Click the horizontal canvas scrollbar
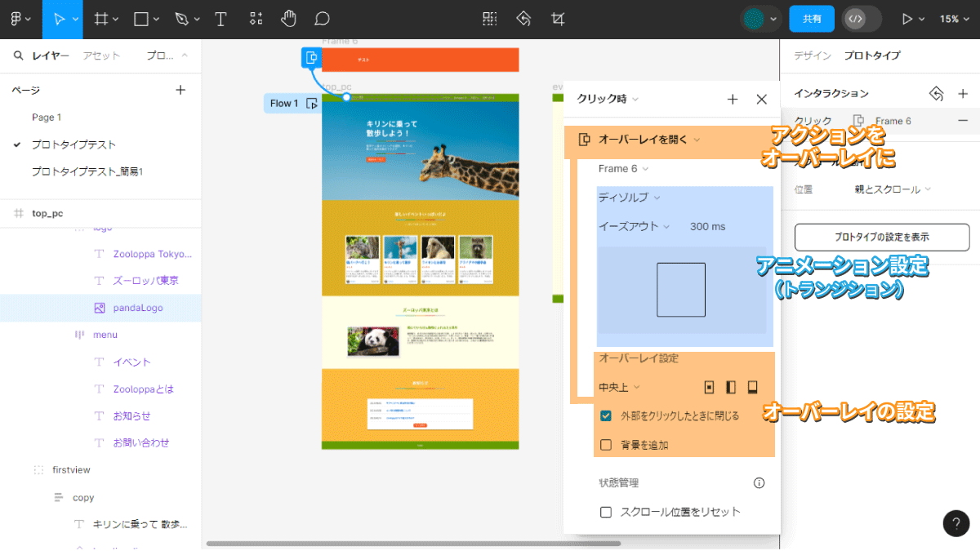The height and width of the screenshot is (551, 980). click(413, 544)
